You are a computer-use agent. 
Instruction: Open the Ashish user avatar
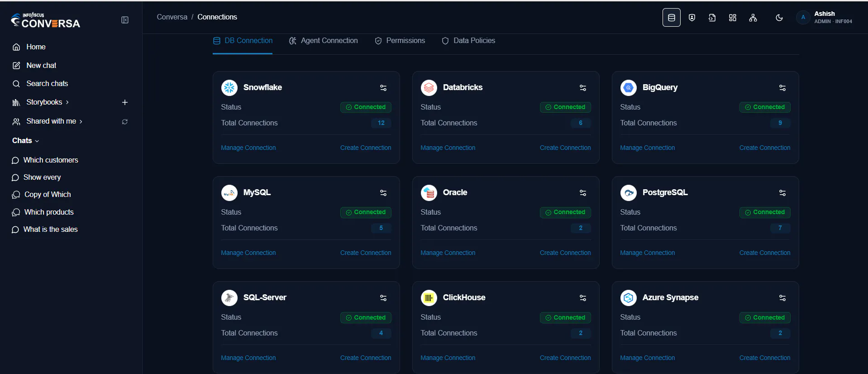[x=803, y=18]
